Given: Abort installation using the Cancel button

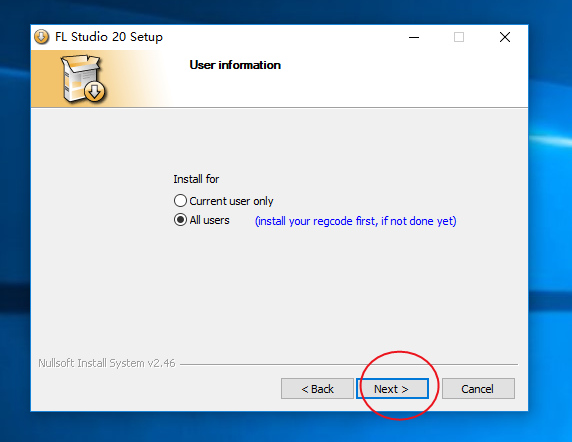Looking at the screenshot, I should click(478, 389).
